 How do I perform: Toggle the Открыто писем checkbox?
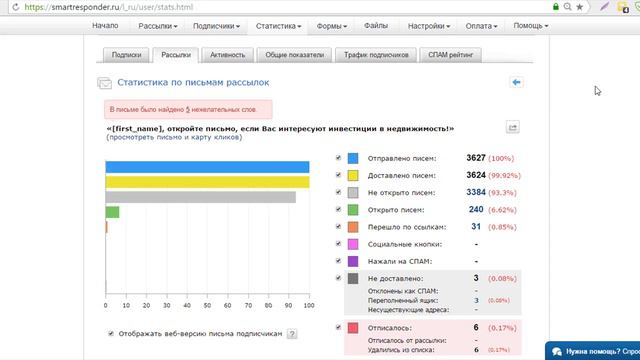(x=338, y=209)
